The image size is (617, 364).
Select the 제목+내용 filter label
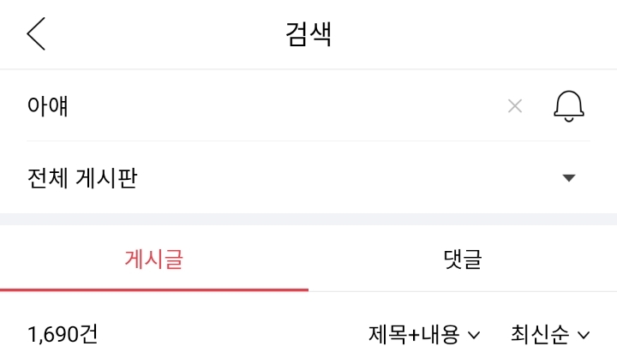pyautogui.click(x=414, y=334)
